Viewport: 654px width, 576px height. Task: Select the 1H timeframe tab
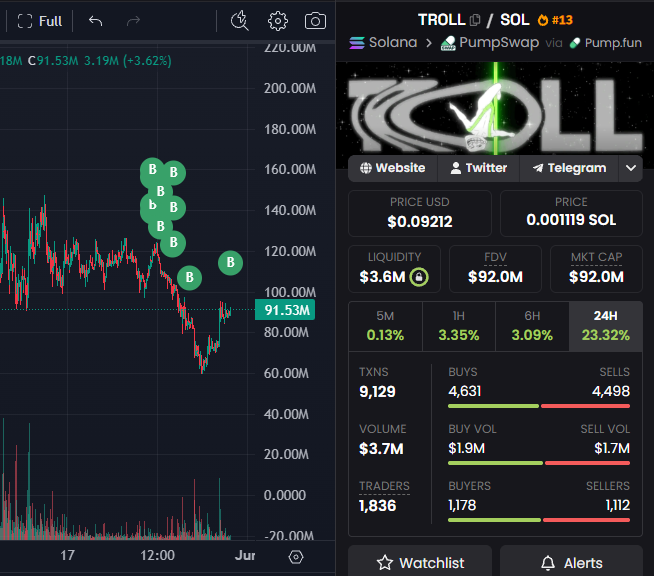pyautogui.click(x=459, y=326)
